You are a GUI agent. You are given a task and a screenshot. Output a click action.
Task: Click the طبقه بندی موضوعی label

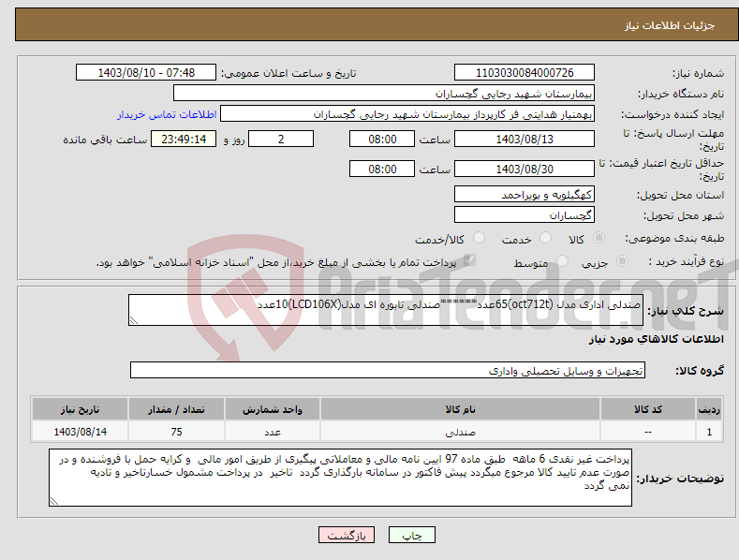(674, 238)
